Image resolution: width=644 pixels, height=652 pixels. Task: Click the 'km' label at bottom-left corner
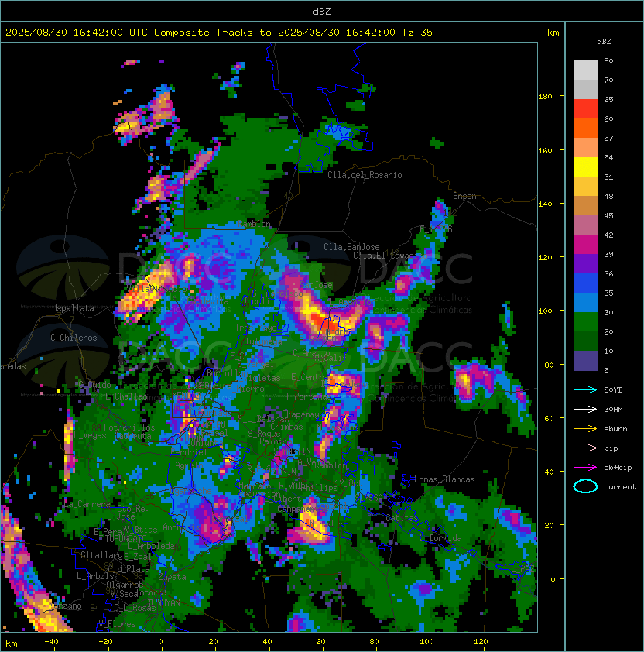click(x=12, y=643)
